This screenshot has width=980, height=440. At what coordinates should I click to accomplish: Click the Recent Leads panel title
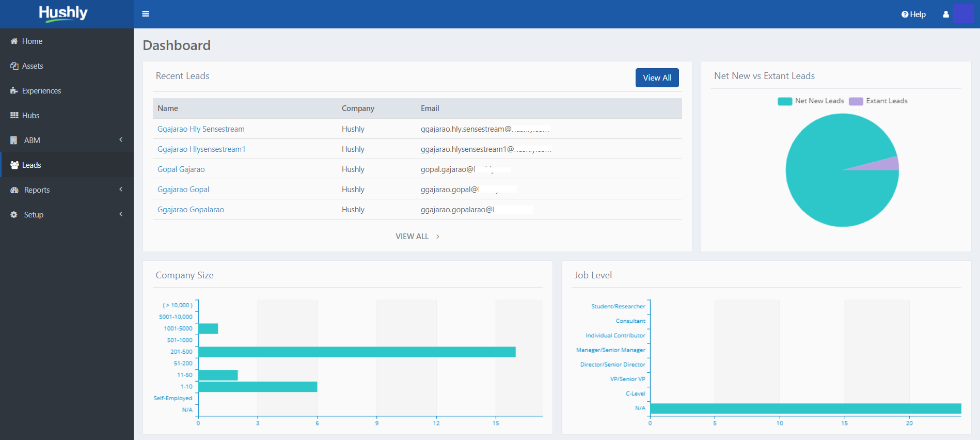point(183,76)
